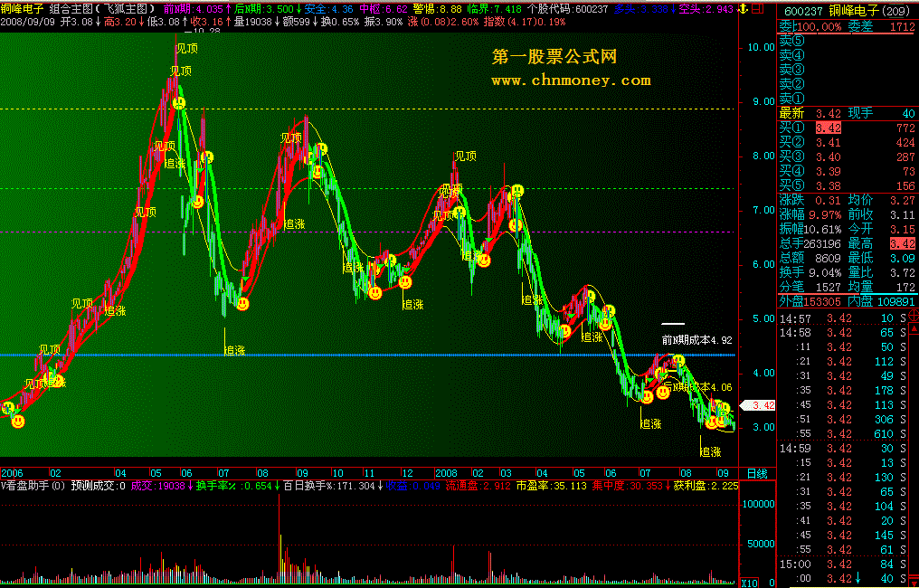Click the tick list scrollbar down arrow
The width and height of the screenshot is (919, 588).
pyautogui.click(x=914, y=581)
